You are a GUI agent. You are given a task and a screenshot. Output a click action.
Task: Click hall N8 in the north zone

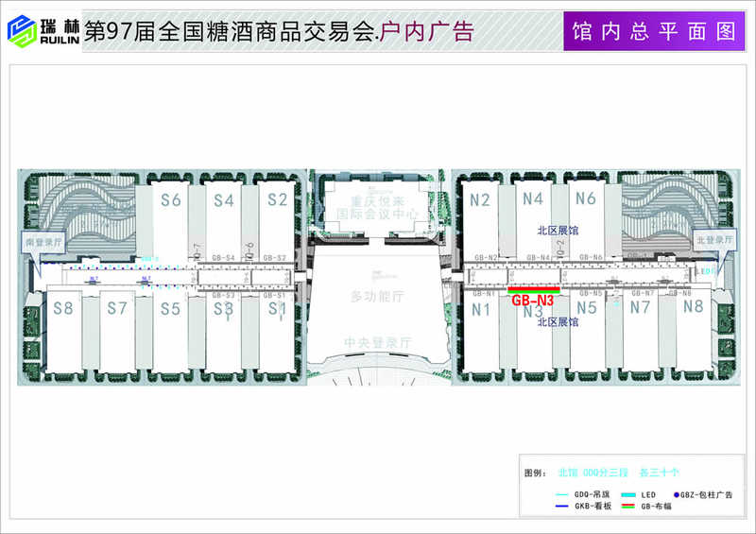coord(693,307)
